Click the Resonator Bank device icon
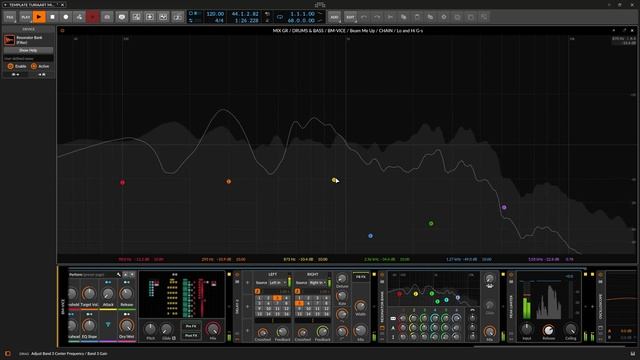The image size is (640, 360). (x=9, y=40)
